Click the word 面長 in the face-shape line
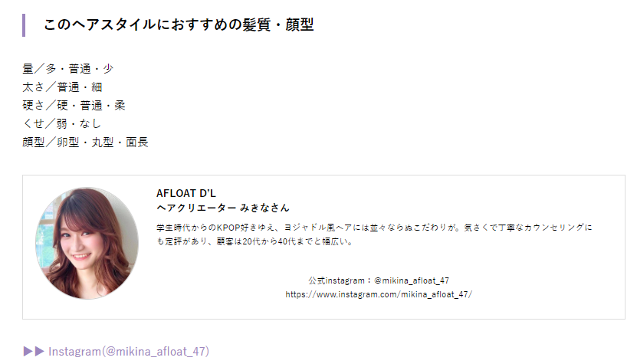Viewport: 637px width, 364px height. (x=137, y=143)
